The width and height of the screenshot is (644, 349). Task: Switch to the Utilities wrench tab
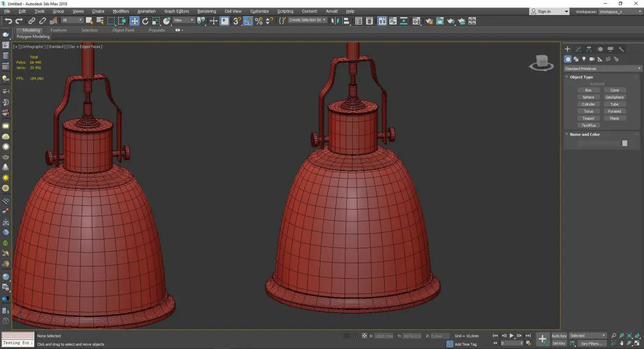(621, 49)
